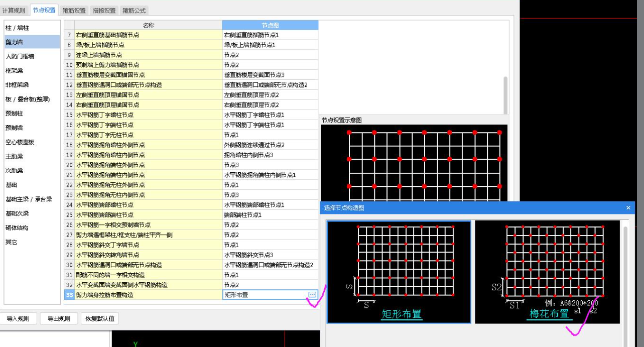Select 人防门框墙 in the component list
The image size is (644, 347).
click(32, 56)
